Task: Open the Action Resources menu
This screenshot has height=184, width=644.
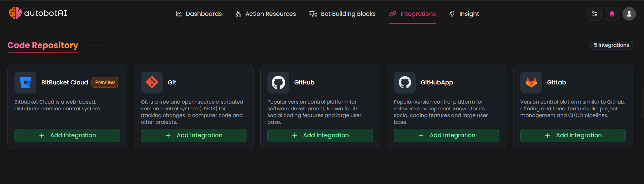Action: click(266, 14)
